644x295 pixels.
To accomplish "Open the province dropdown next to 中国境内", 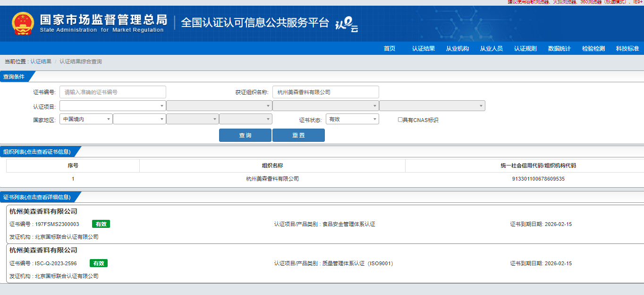I will [139, 119].
